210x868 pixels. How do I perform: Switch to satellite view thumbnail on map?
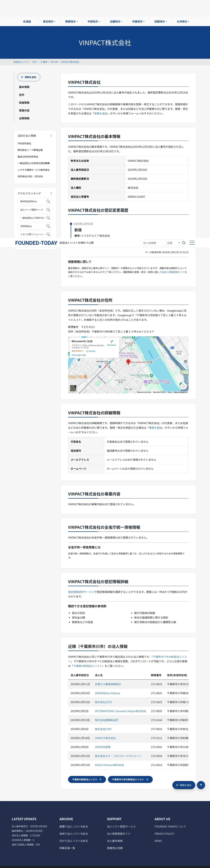[73, 388]
